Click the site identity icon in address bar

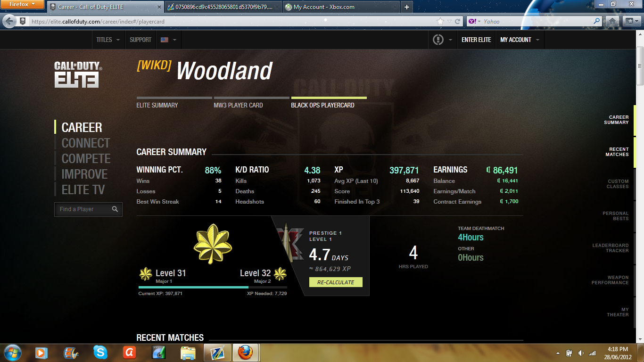pyautogui.click(x=23, y=21)
